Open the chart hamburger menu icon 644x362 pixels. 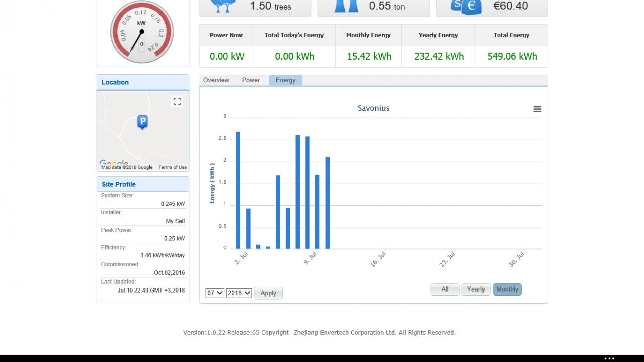(x=537, y=109)
